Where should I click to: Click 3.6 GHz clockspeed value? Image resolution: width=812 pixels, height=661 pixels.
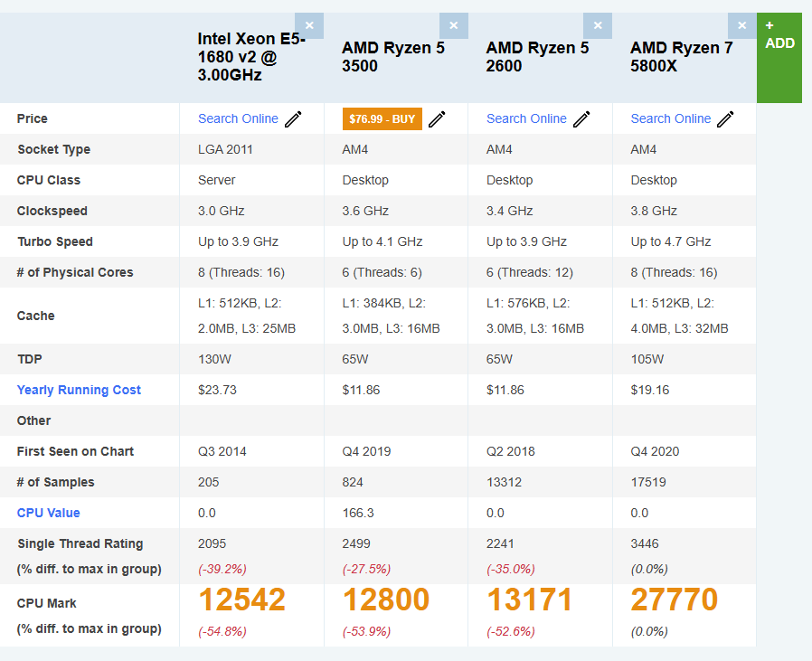tap(365, 211)
